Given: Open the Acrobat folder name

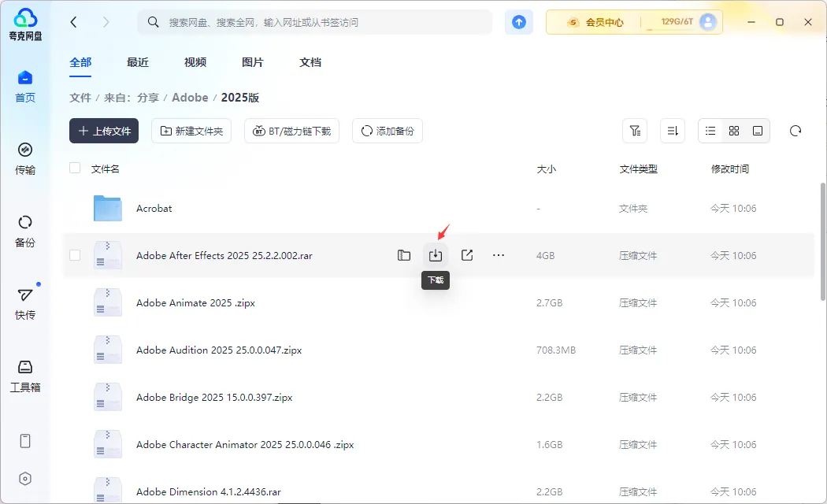Looking at the screenshot, I should [x=154, y=208].
